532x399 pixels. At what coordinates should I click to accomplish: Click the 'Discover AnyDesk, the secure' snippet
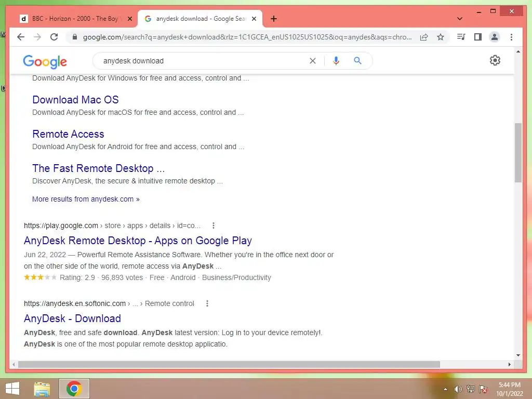point(128,181)
